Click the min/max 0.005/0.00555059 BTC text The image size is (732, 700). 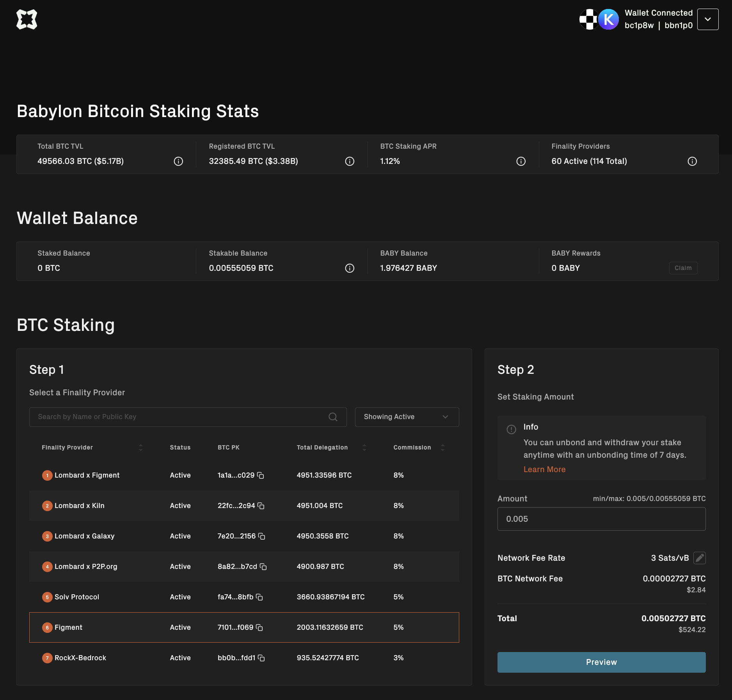click(649, 499)
